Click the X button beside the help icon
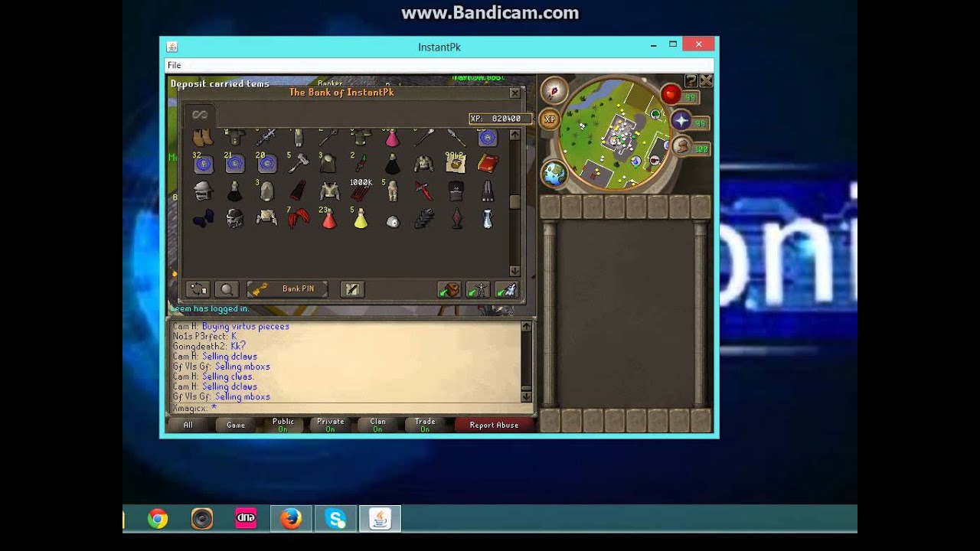The width and height of the screenshot is (980, 551). (706, 80)
